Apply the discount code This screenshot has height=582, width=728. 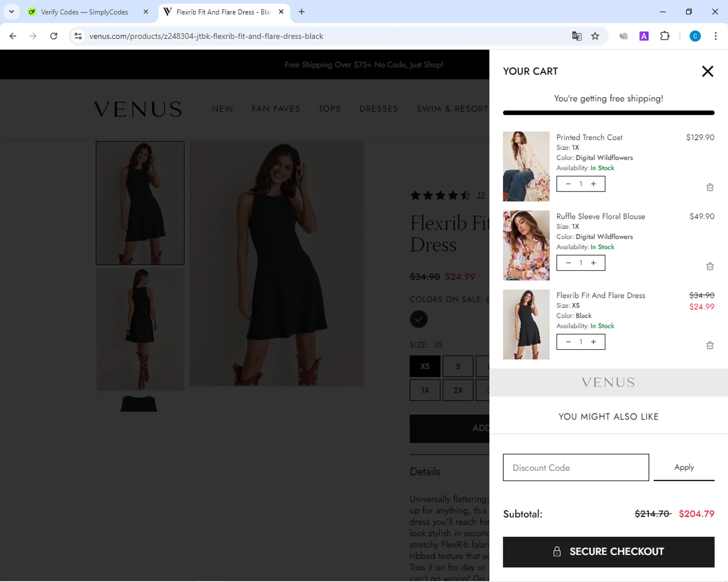[684, 467]
